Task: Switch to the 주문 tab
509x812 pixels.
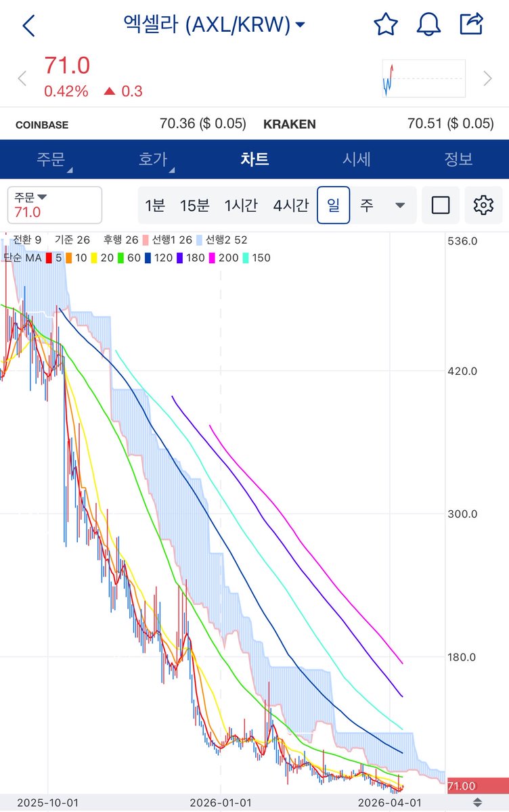Action: click(51, 160)
